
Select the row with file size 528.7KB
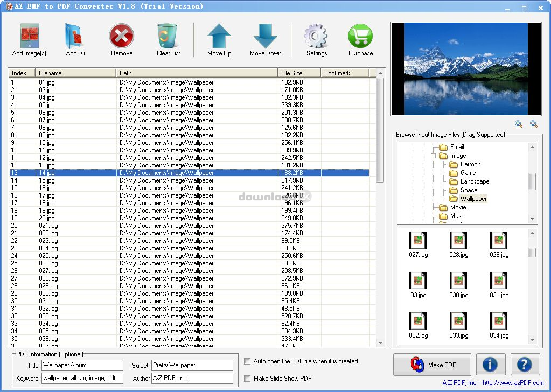tap(190, 316)
